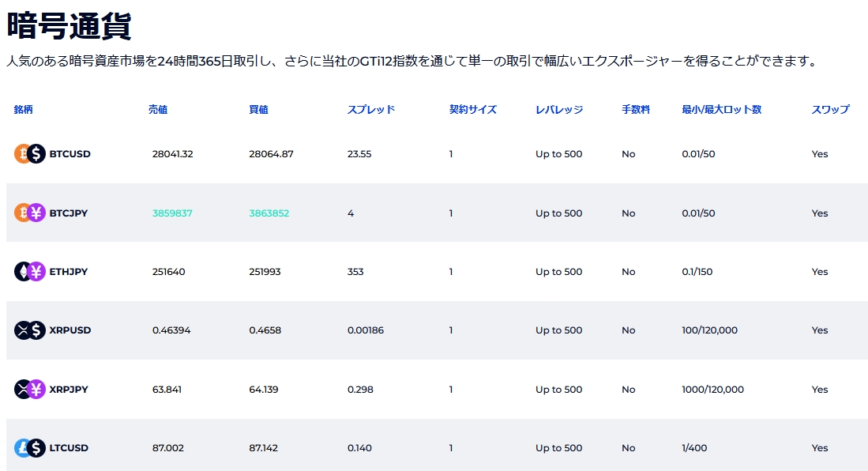Select the レバレッジ column header
The image size is (868, 471).
[x=559, y=110]
